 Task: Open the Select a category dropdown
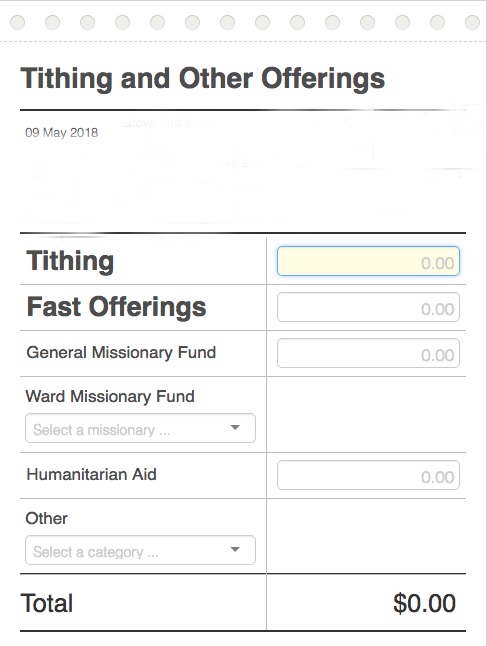tap(140, 550)
